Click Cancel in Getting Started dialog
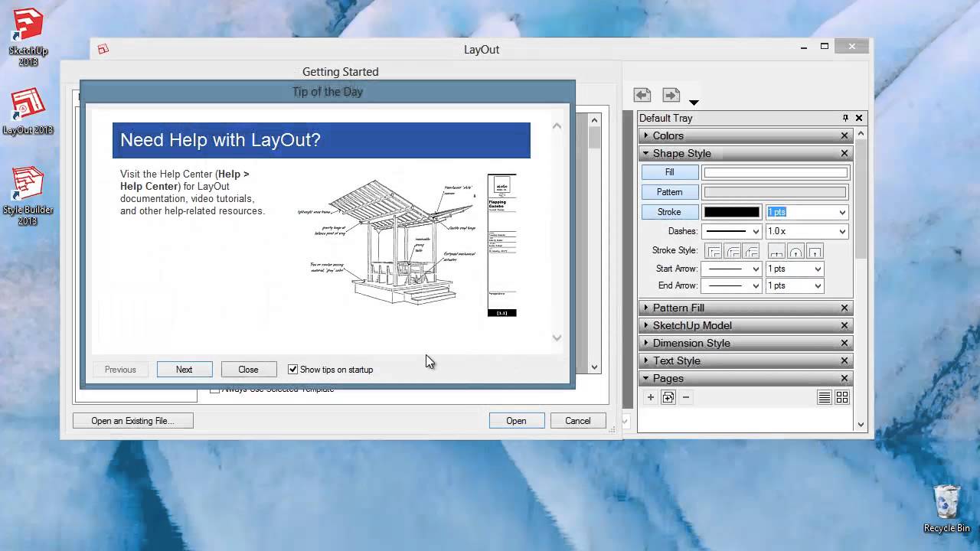 [578, 420]
